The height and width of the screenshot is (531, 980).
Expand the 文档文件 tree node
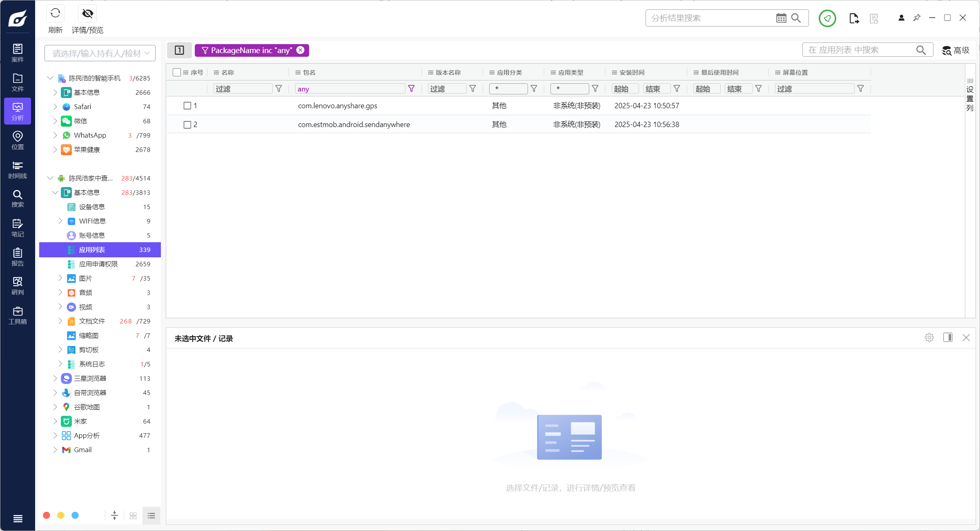click(x=60, y=321)
